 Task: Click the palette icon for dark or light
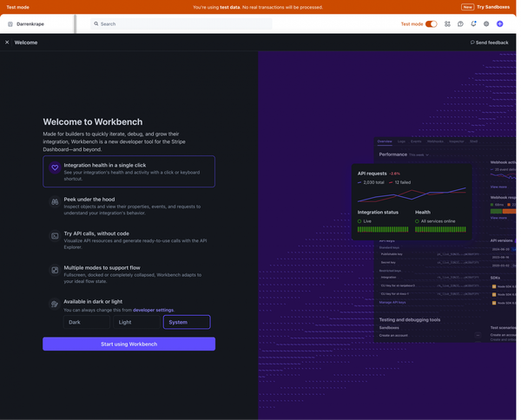[x=55, y=304]
